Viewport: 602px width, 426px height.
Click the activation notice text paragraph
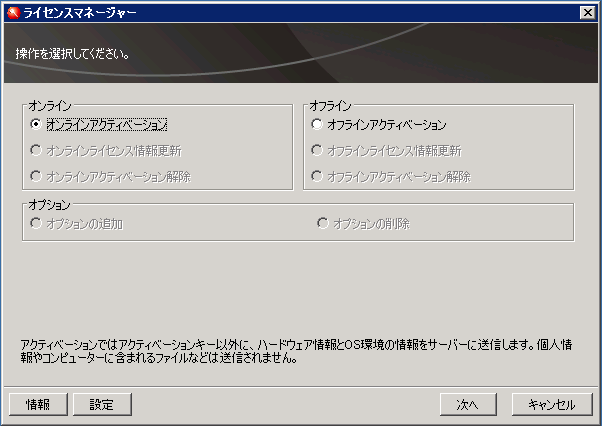[296, 351]
